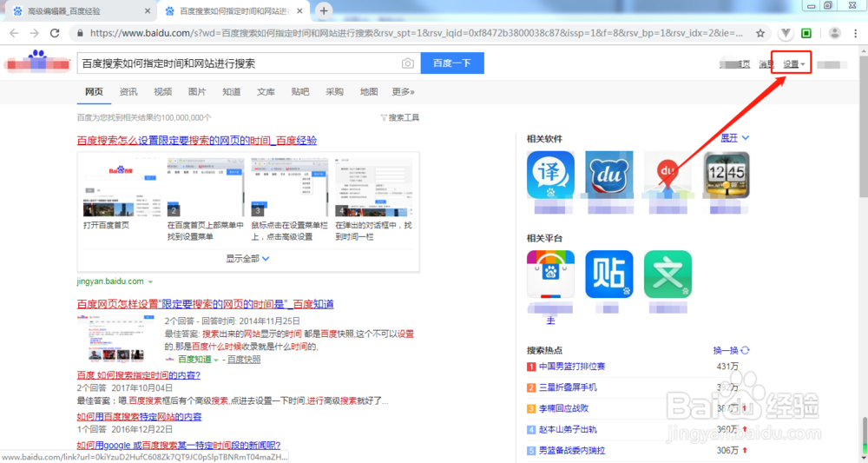Viewport: 868px width, 463px height.
Task: Switch to the 地图 search tab
Action: pyautogui.click(x=369, y=92)
